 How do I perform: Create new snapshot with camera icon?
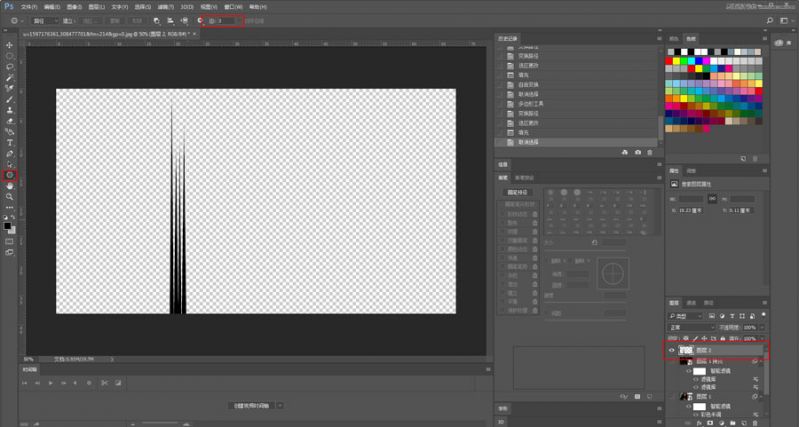[638, 152]
